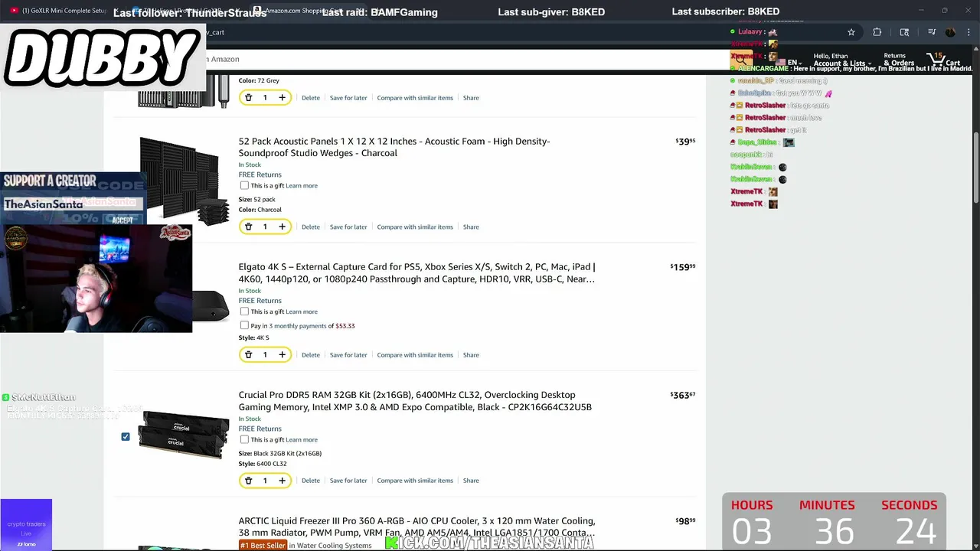Save Crucial RAM for later
This screenshot has height=551, width=980.
pos(348,481)
